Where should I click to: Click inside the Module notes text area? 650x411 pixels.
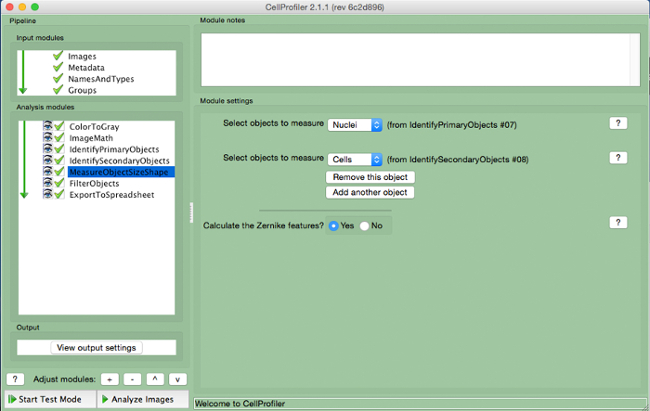420,59
